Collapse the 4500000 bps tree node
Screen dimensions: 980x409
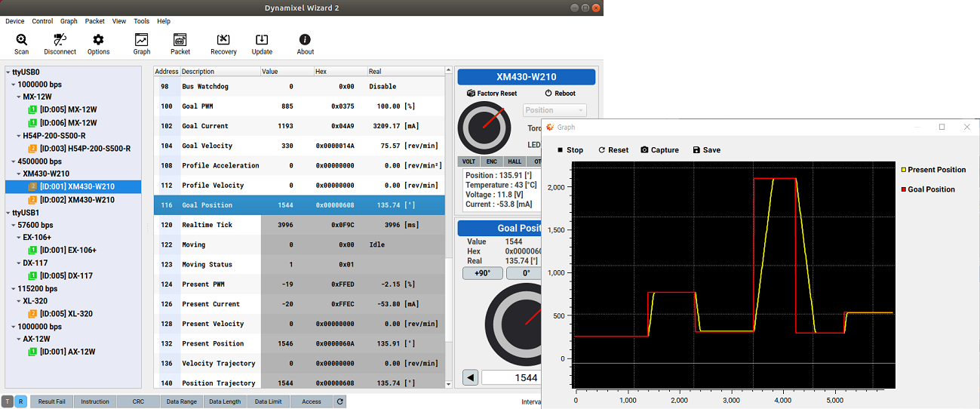click(x=14, y=161)
